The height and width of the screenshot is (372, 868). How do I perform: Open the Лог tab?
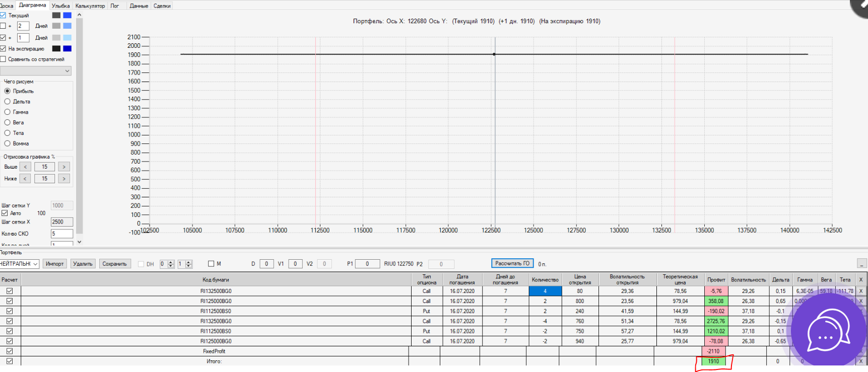point(115,6)
